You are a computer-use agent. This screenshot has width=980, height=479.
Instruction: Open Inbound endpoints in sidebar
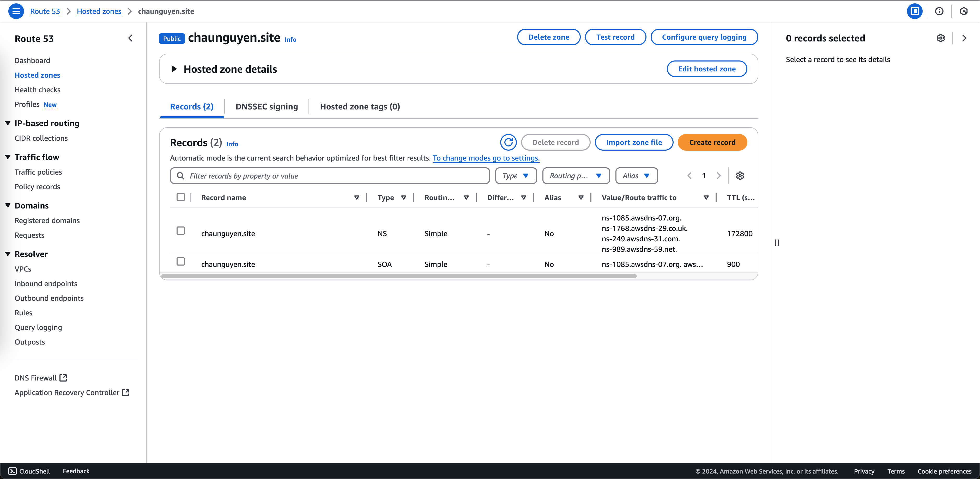pyautogui.click(x=46, y=284)
